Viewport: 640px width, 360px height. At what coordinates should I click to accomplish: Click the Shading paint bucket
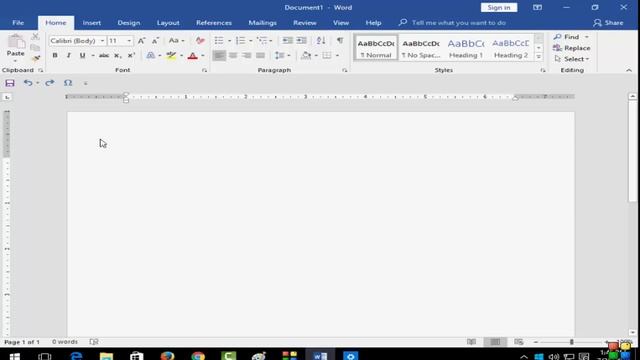point(306,56)
